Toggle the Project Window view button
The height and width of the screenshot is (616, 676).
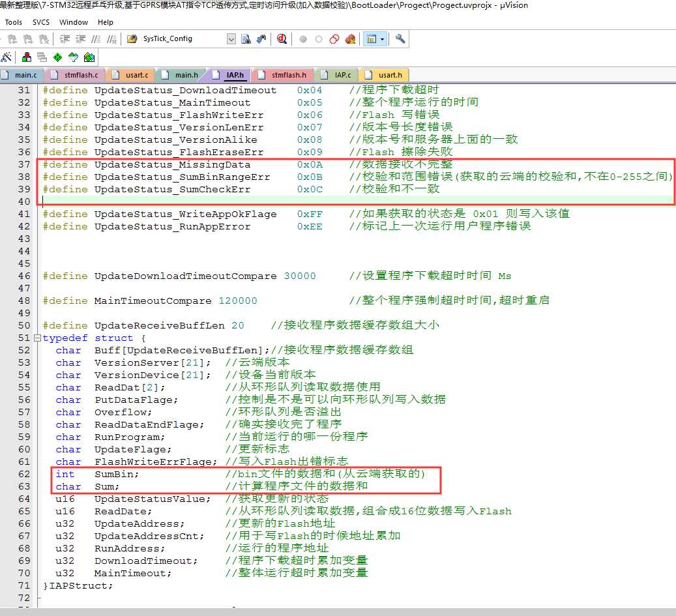(371, 39)
